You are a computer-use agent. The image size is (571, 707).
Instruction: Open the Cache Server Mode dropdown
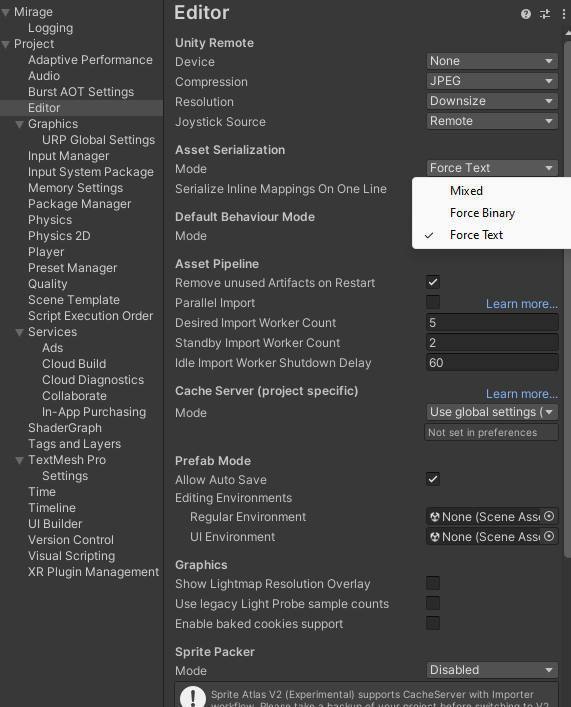[492, 412]
